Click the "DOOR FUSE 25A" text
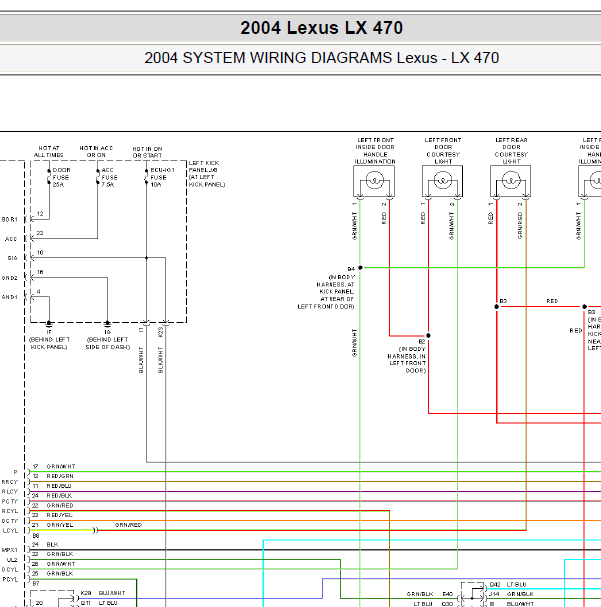 [61, 177]
